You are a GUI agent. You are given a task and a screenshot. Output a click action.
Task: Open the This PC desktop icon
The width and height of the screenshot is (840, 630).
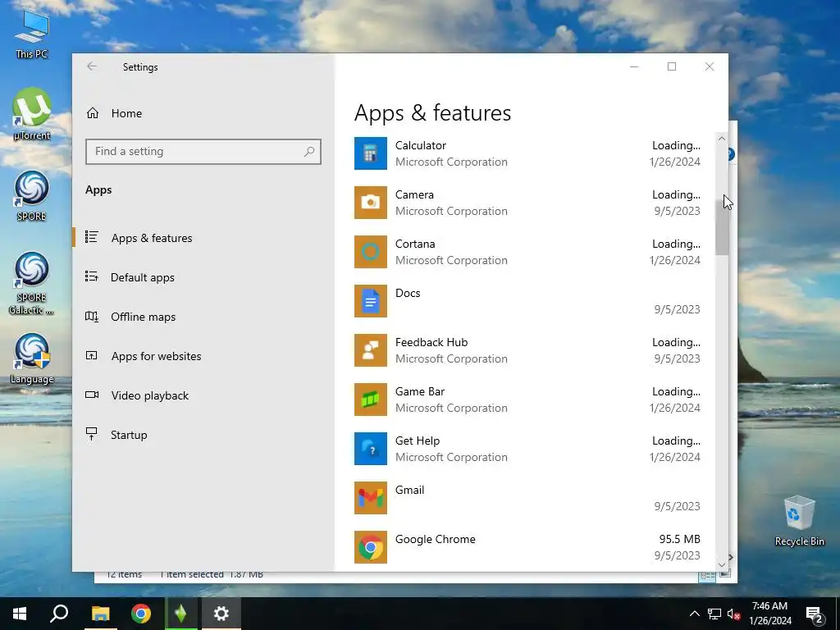pos(32,33)
